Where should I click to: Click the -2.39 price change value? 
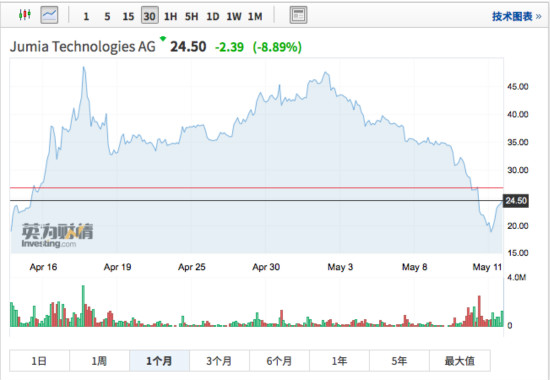(229, 47)
